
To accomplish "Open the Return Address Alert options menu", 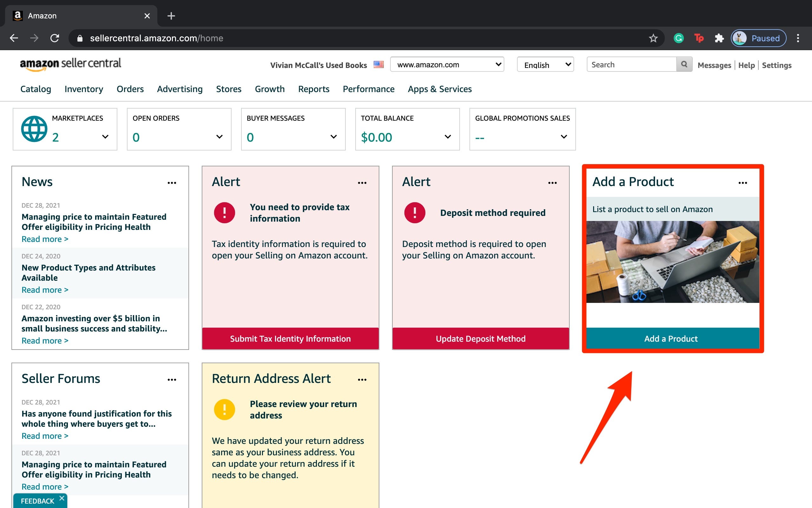I will pos(362,380).
